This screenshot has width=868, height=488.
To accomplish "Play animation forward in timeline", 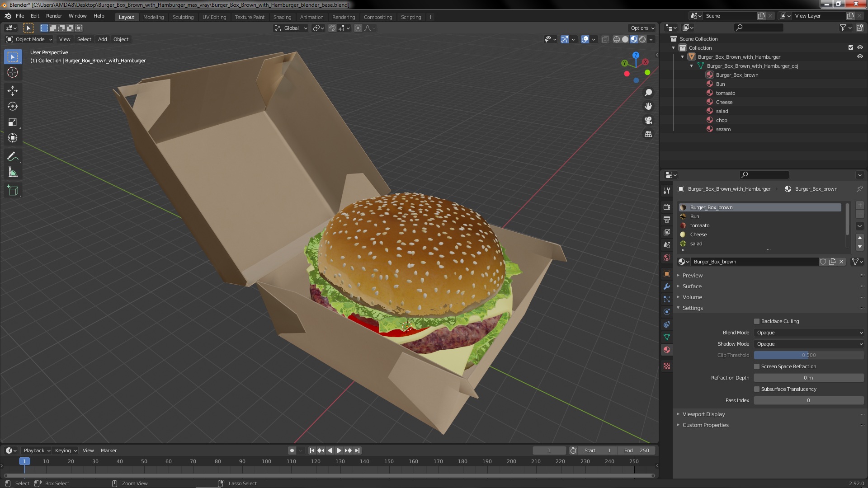I will point(339,450).
